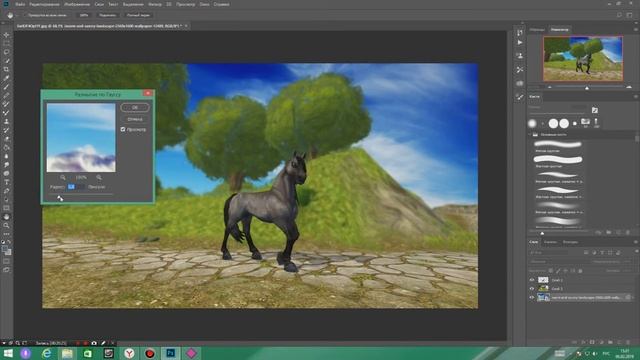Click Отмена in the Gaussian Blur dialog
The width and height of the screenshot is (640, 360).
[135, 119]
